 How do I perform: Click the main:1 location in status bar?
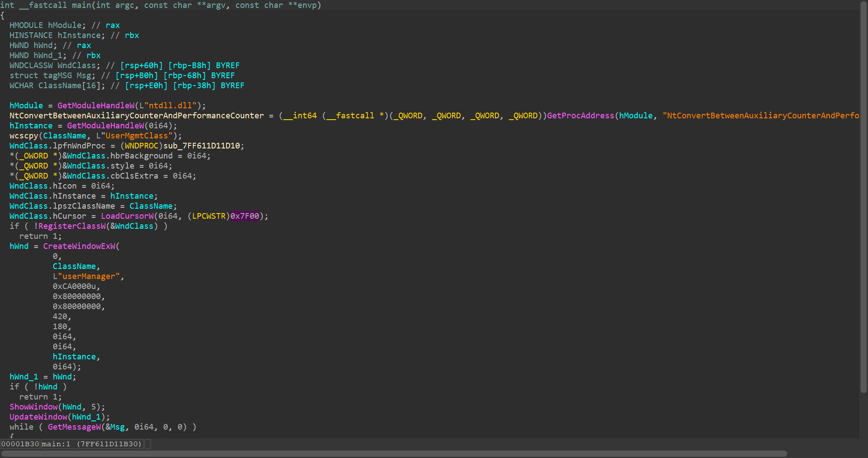click(56, 444)
